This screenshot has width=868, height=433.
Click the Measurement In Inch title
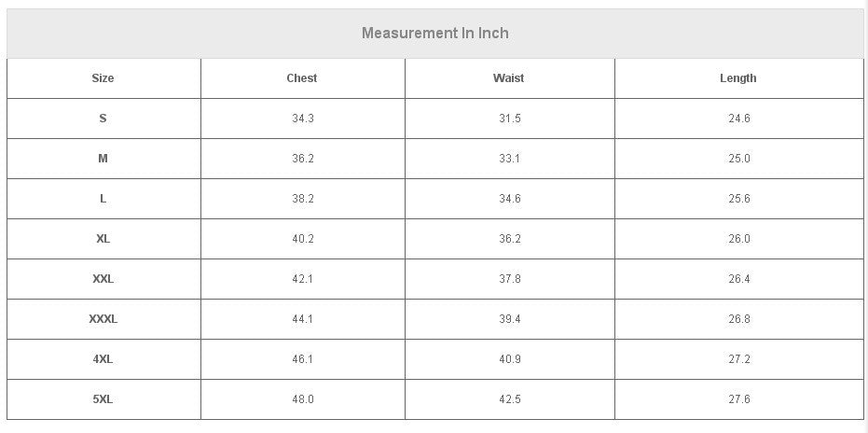[435, 34]
